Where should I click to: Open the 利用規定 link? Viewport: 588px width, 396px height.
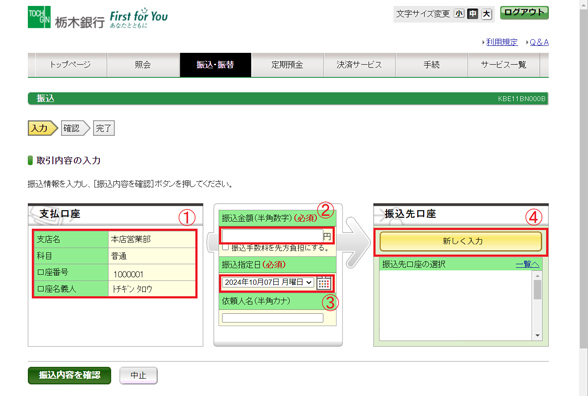tap(502, 42)
